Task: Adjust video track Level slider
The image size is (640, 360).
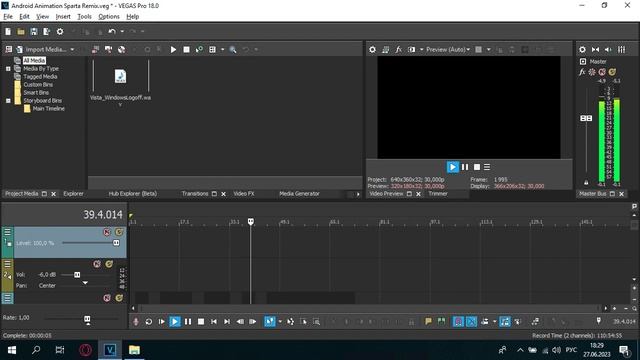Action: point(116,243)
